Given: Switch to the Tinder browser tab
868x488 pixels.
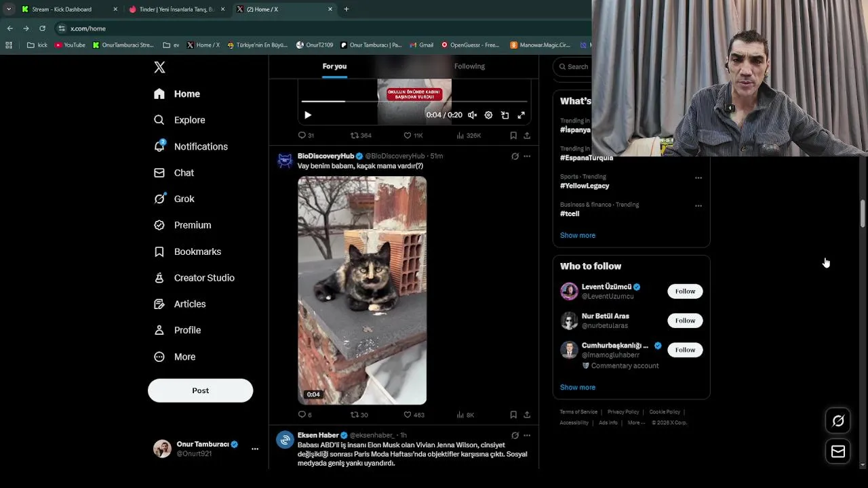Looking at the screenshot, I should tap(176, 9).
